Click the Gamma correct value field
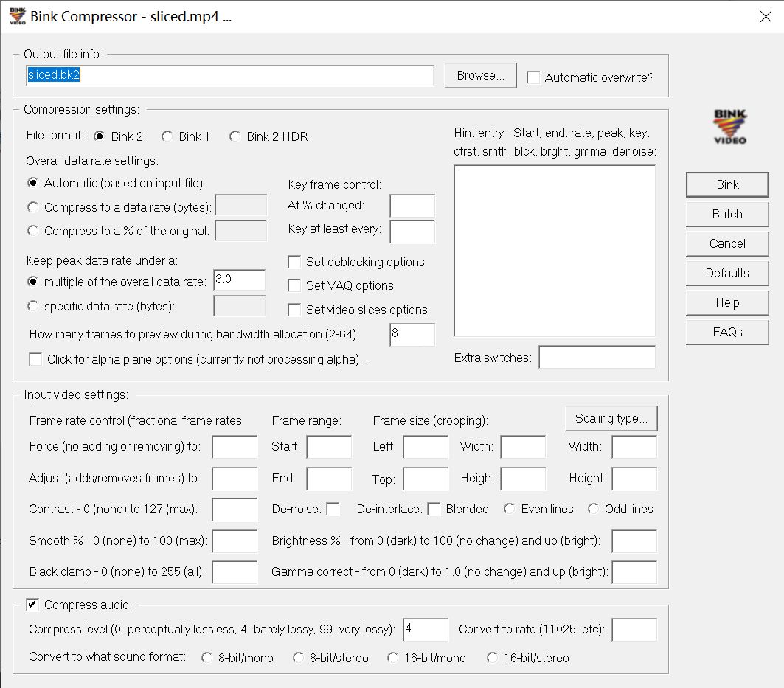 pyautogui.click(x=634, y=572)
